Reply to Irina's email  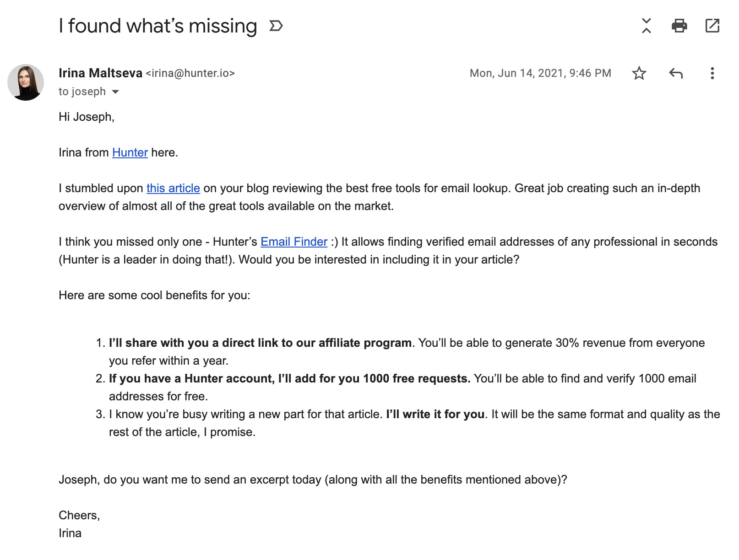coord(676,73)
